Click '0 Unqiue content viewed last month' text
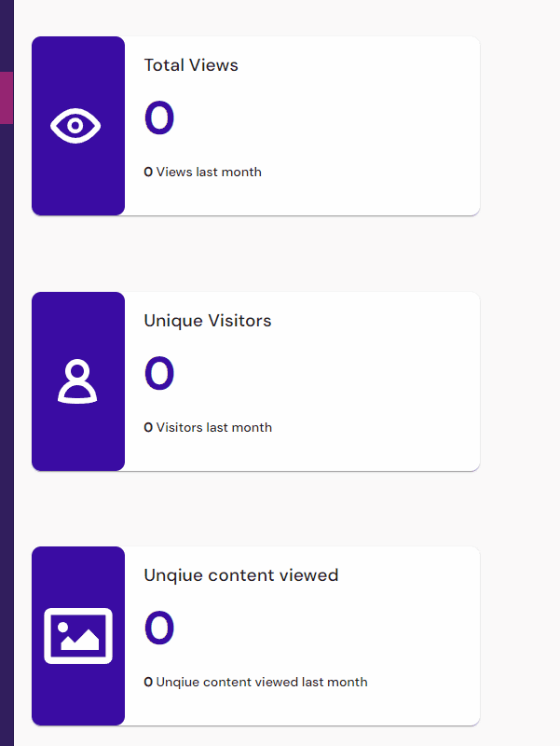 click(255, 682)
